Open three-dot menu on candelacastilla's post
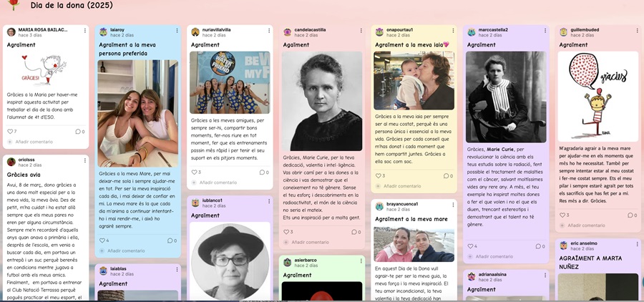This screenshot has height=302, width=644. [x=361, y=31]
